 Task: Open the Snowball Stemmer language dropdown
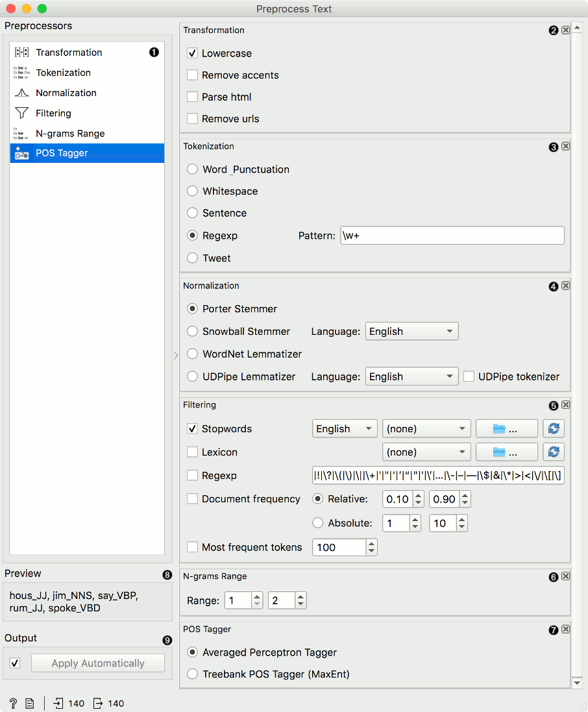411,332
